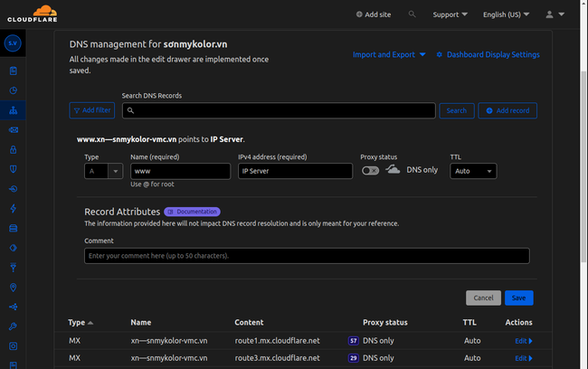Click the gray cloud proxy icon

pos(393,169)
